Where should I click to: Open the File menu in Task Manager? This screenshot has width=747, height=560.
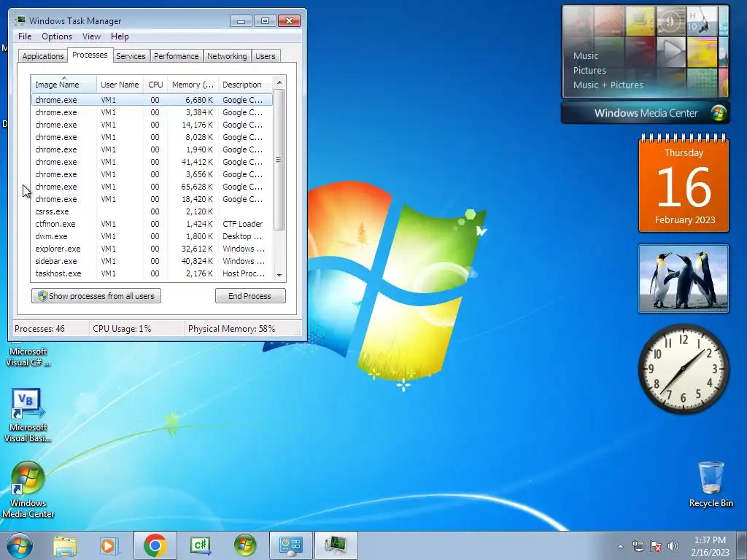[25, 36]
